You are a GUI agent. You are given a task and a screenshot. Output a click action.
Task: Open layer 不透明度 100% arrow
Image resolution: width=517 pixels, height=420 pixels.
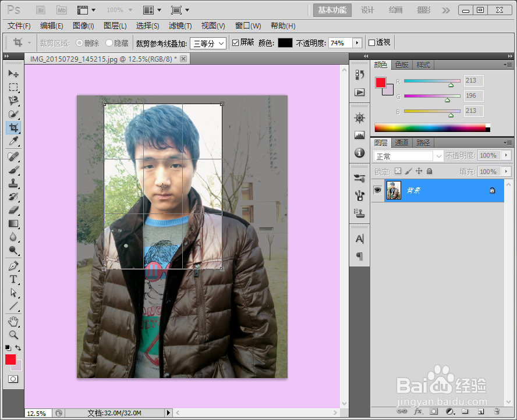507,155
